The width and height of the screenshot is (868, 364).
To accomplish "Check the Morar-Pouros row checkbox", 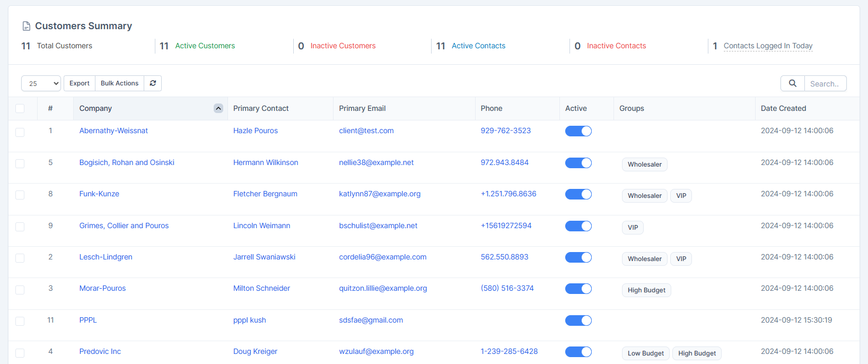I will 20,290.
